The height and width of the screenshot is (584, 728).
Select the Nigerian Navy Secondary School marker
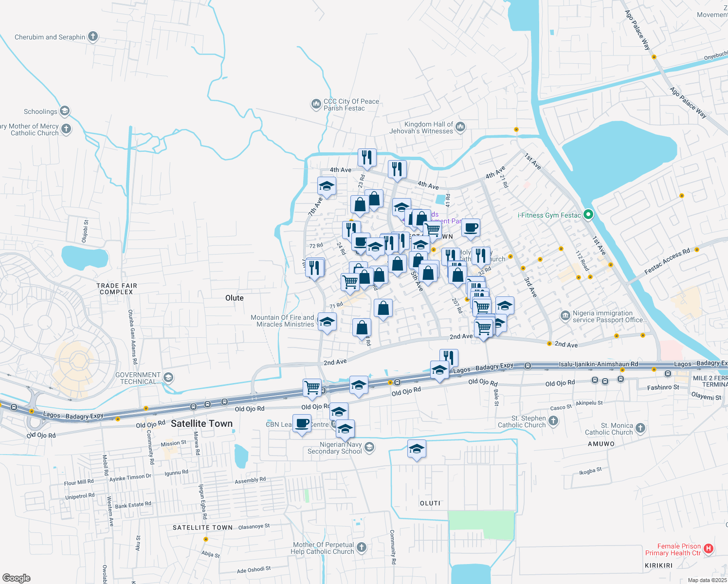pyautogui.click(x=369, y=447)
